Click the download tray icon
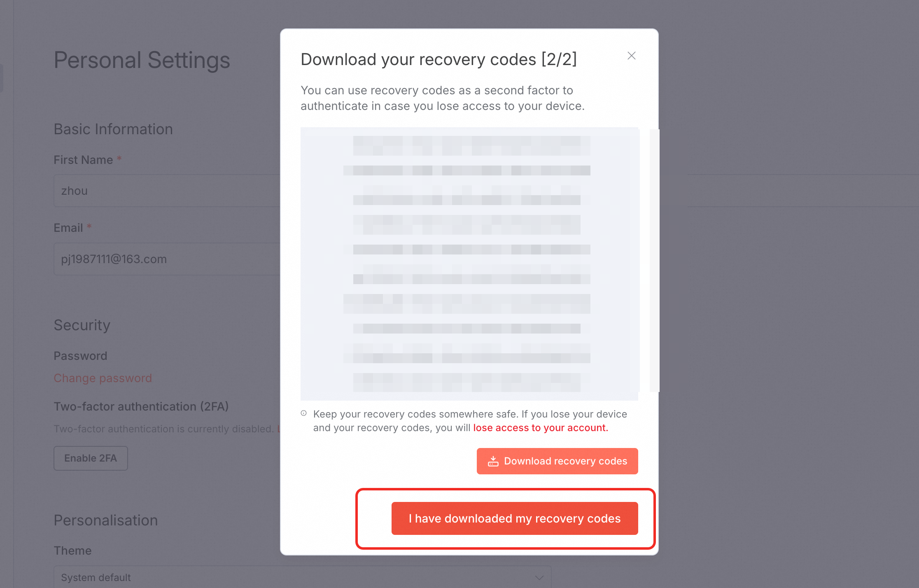 [x=493, y=461]
